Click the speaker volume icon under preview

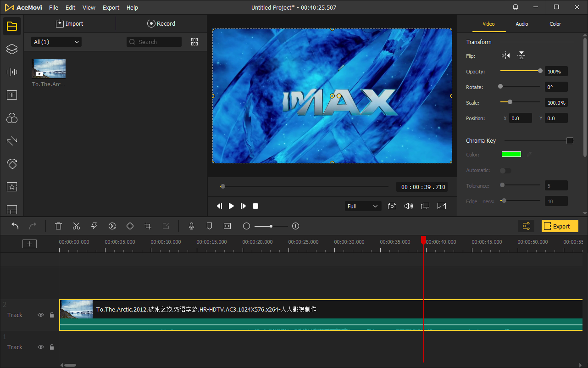pyautogui.click(x=409, y=206)
